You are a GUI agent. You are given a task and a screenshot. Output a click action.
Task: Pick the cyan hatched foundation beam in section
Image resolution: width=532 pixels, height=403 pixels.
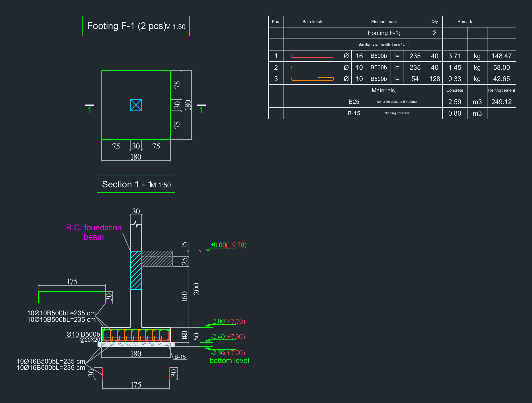(136, 270)
